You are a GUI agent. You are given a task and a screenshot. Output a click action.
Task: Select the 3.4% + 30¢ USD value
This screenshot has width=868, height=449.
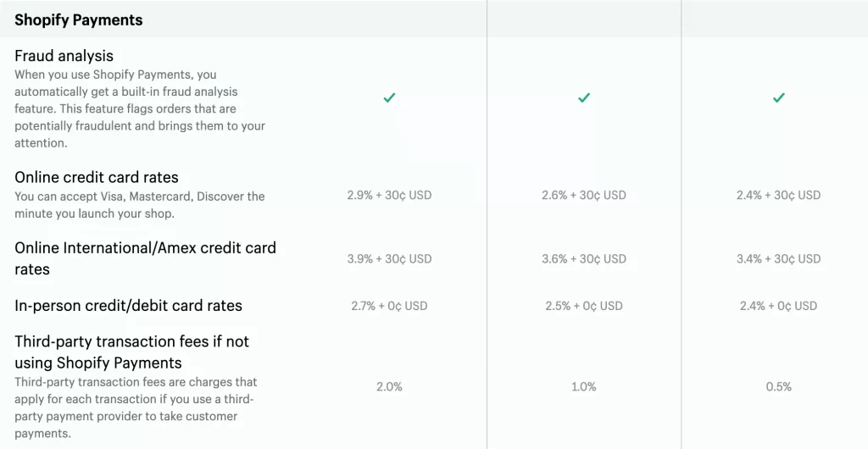tap(779, 258)
